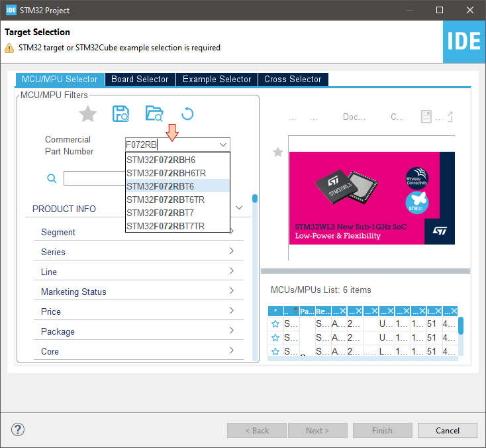This screenshot has width=486, height=448.
Task: Open help with the question mark icon
Action: [x=18, y=429]
